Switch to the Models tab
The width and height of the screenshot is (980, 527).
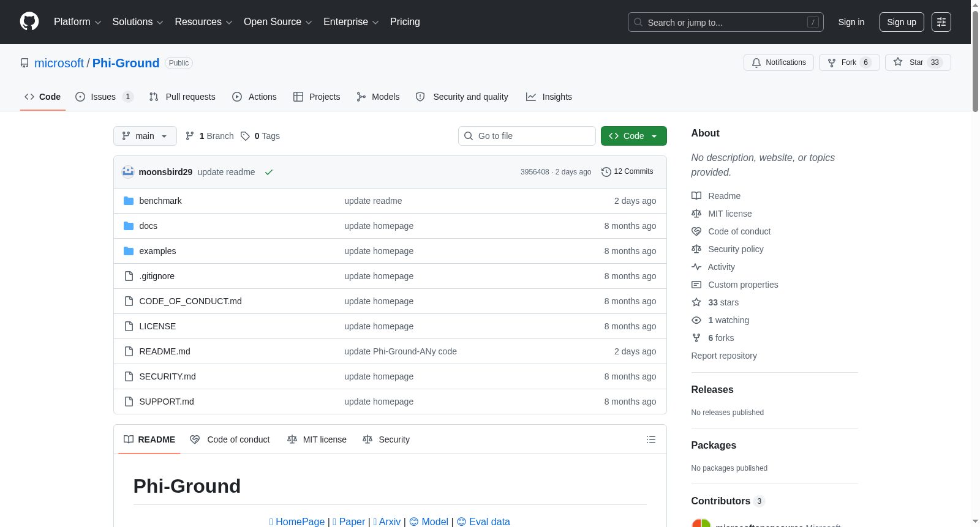click(378, 97)
